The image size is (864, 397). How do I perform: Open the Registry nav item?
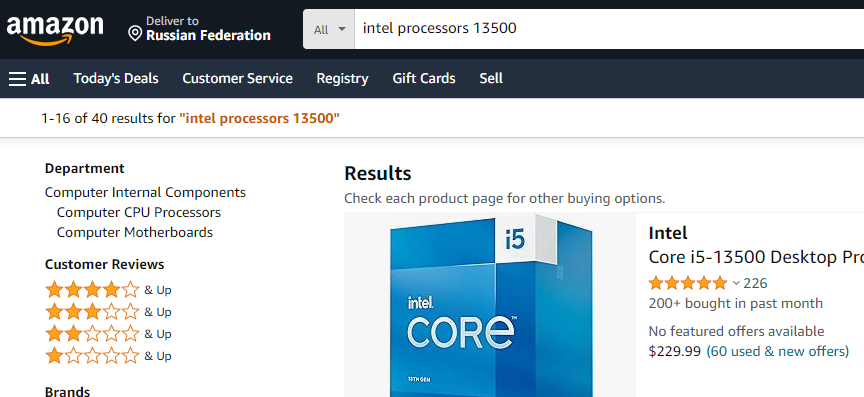342,79
